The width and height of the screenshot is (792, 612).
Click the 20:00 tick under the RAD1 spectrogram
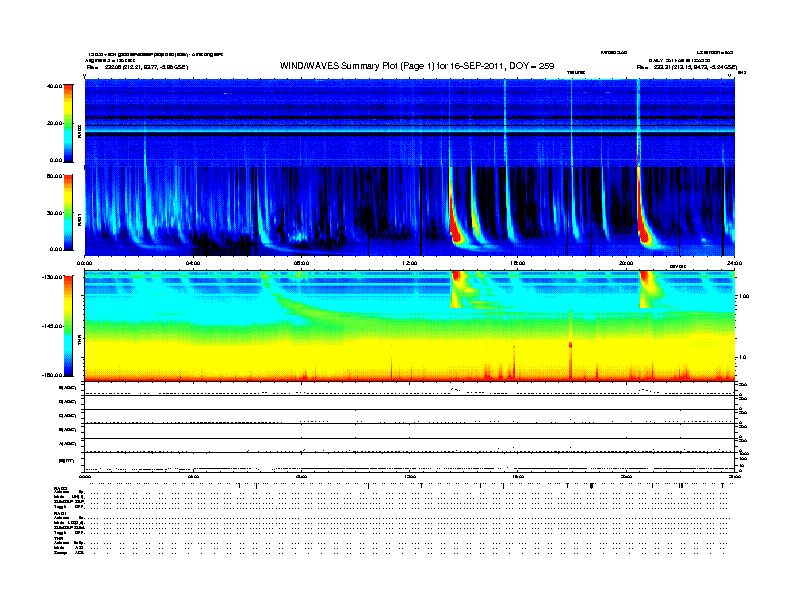tap(626, 263)
